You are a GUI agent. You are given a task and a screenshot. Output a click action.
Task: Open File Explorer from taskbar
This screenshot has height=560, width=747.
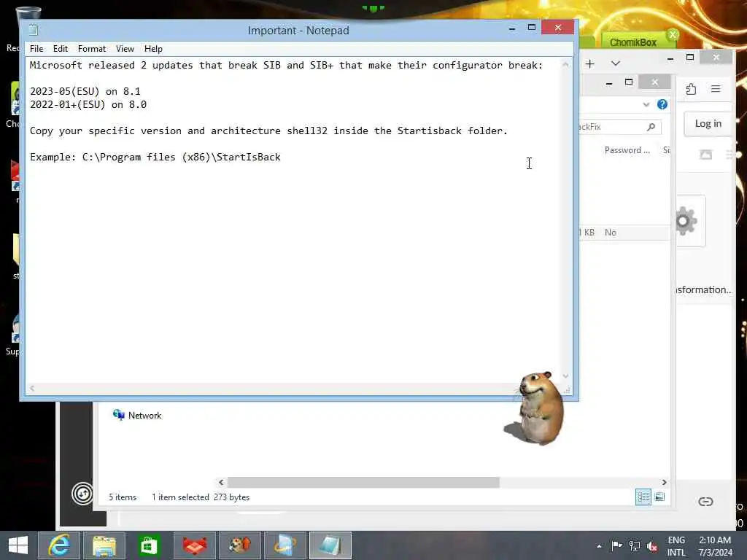coord(104,545)
